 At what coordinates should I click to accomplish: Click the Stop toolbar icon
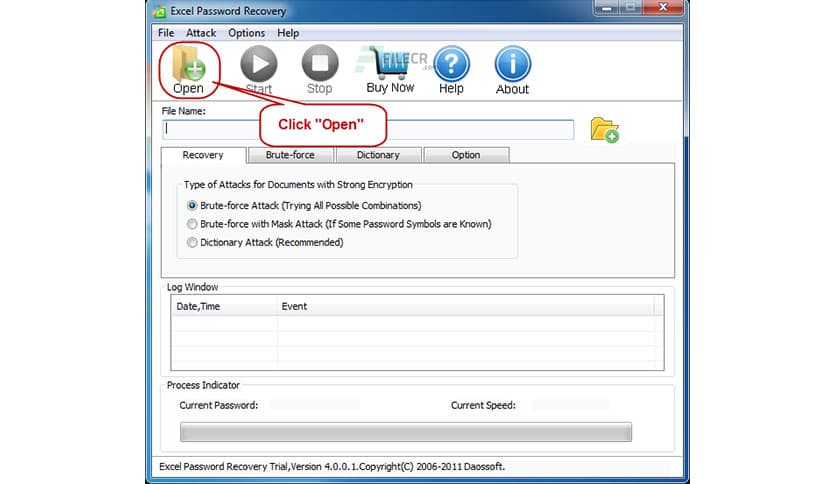320,70
